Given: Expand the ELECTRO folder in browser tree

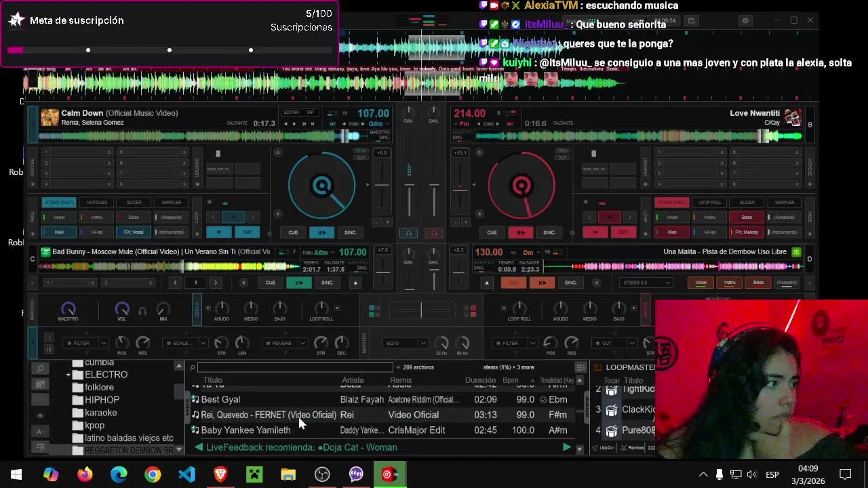Looking at the screenshot, I should 68,375.
